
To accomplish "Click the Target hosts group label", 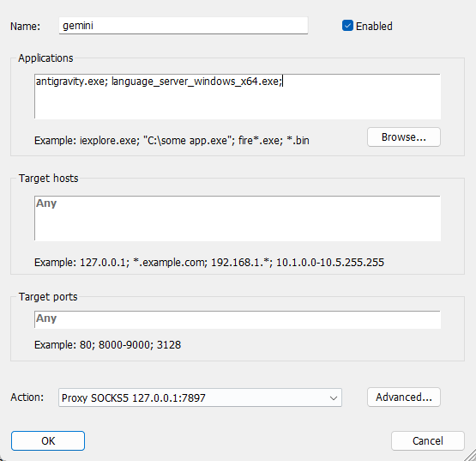I will [48, 178].
